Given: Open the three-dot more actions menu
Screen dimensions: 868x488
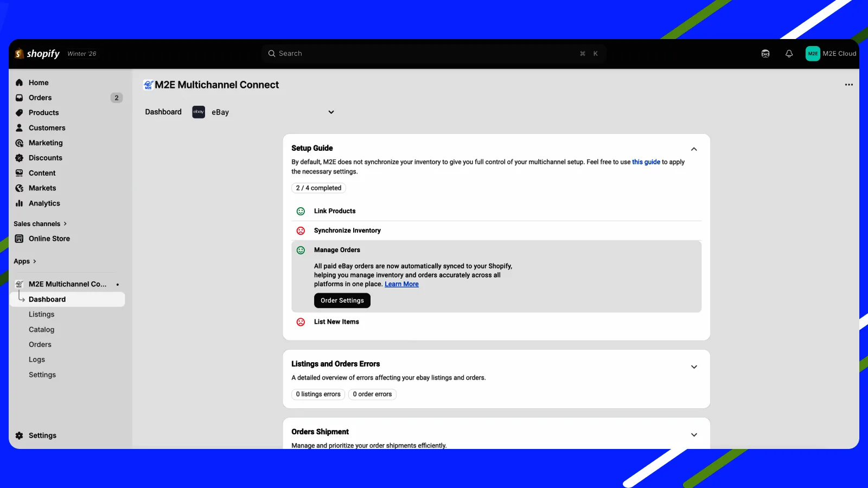Looking at the screenshot, I should point(849,85).
